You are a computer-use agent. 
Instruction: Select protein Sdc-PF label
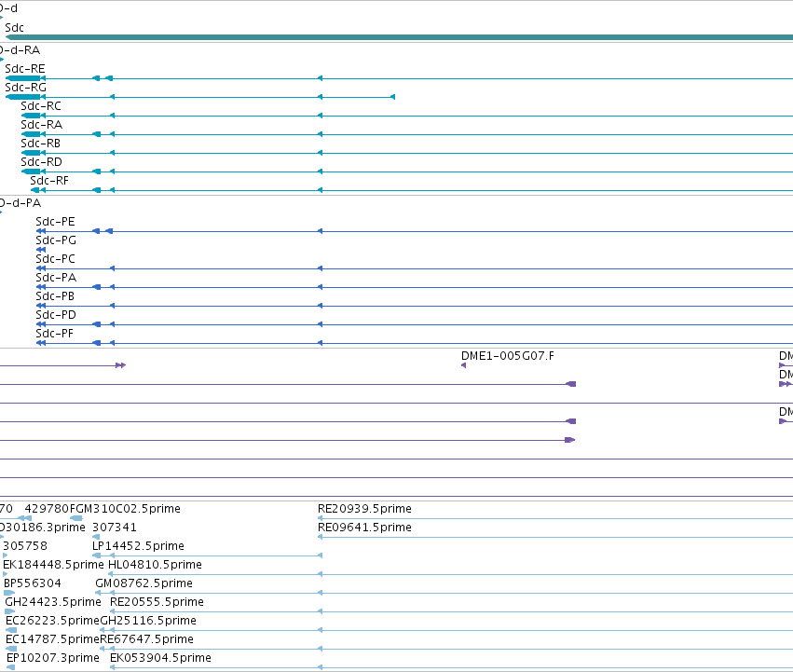click(55, 334)
